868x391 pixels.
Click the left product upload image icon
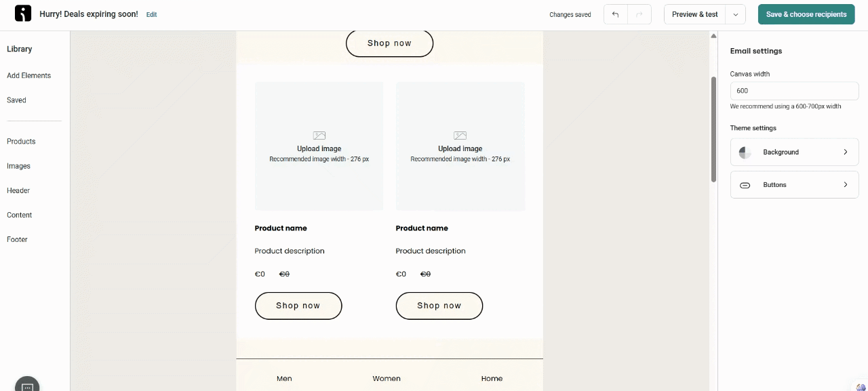319,136
